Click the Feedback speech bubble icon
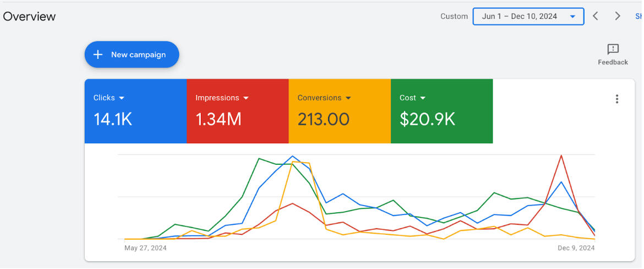Viewport: 644px width, 269px height. (613, 49)
